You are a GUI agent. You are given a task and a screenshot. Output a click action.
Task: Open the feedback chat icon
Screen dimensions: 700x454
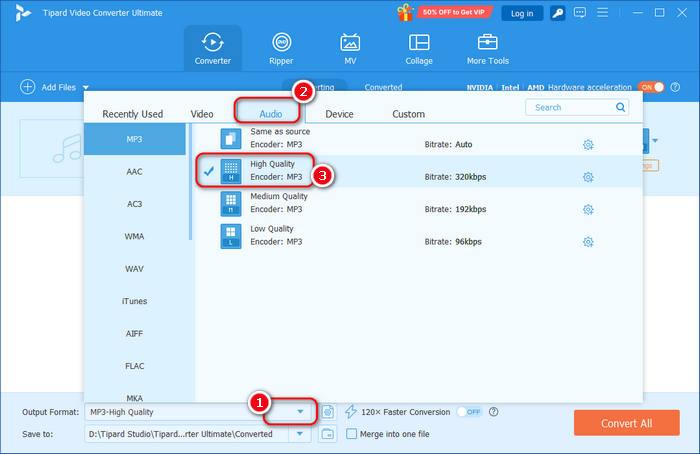tap(580, 12)
